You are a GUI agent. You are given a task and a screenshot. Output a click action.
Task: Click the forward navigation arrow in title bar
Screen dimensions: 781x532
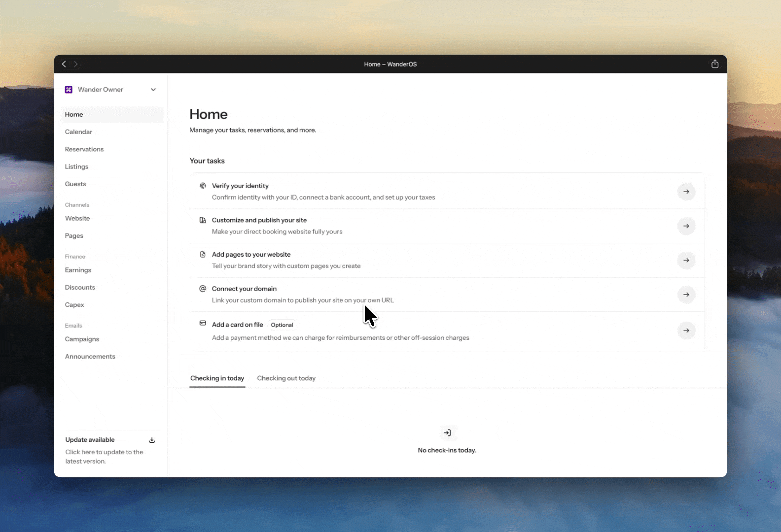coord(75,64)
